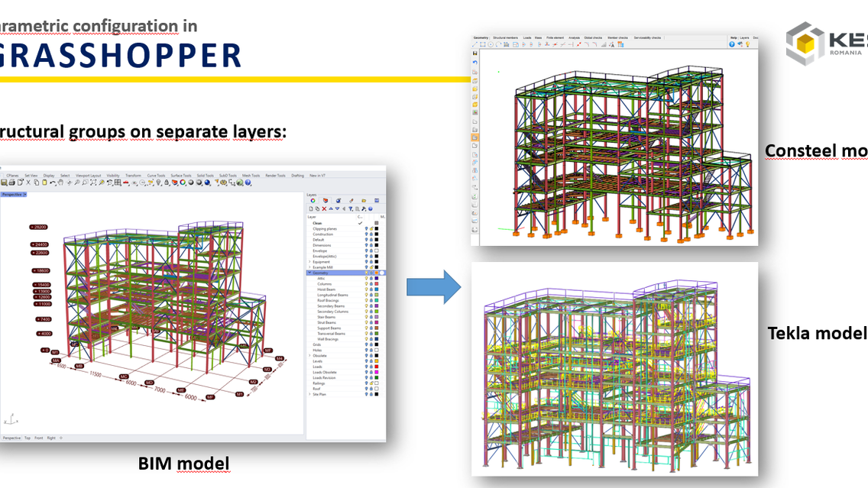
Task: Expand the Obsolete layer
Action: tap(309, 356)
